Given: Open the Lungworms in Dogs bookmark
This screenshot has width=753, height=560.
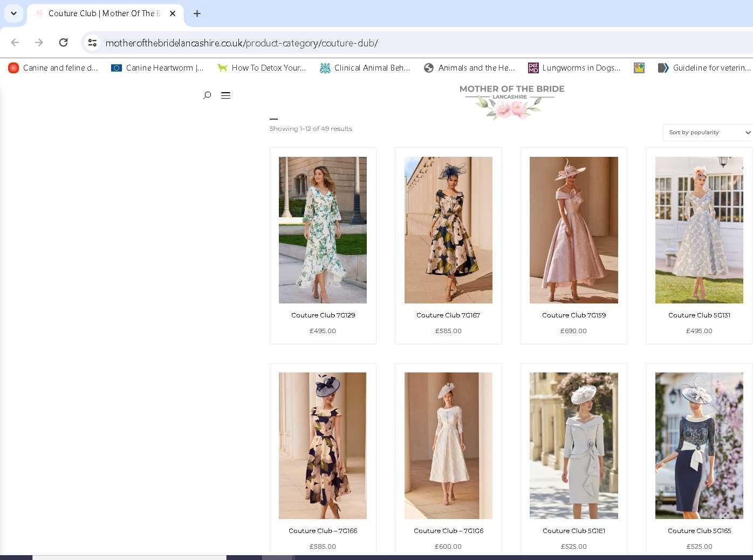Looking at the screenshot, I should pos(574,68).
